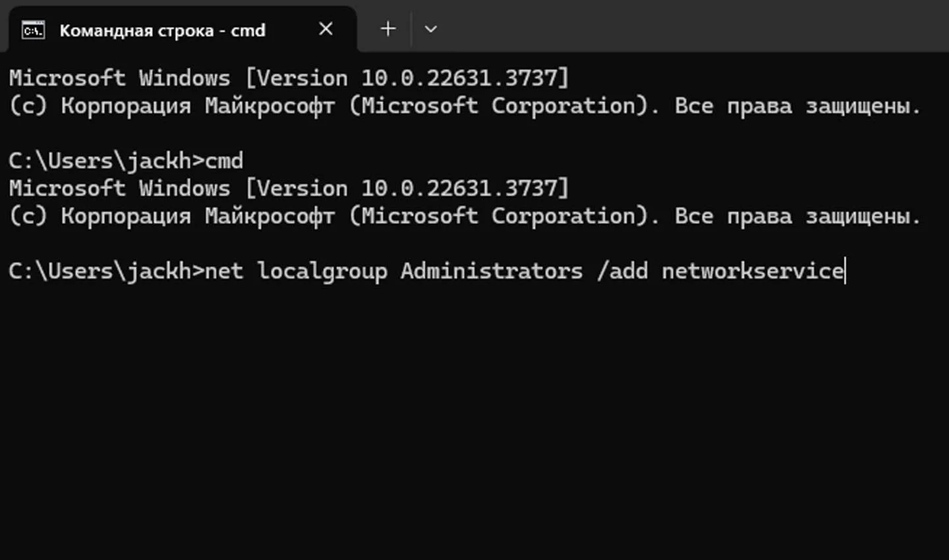
Task: Click the word Administrators in the command
Action: (x=492, y=271)
